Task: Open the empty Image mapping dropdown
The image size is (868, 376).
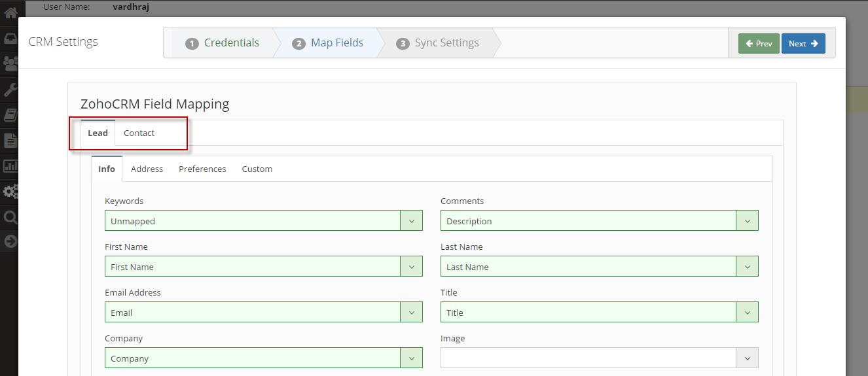Action: point(600,358)
